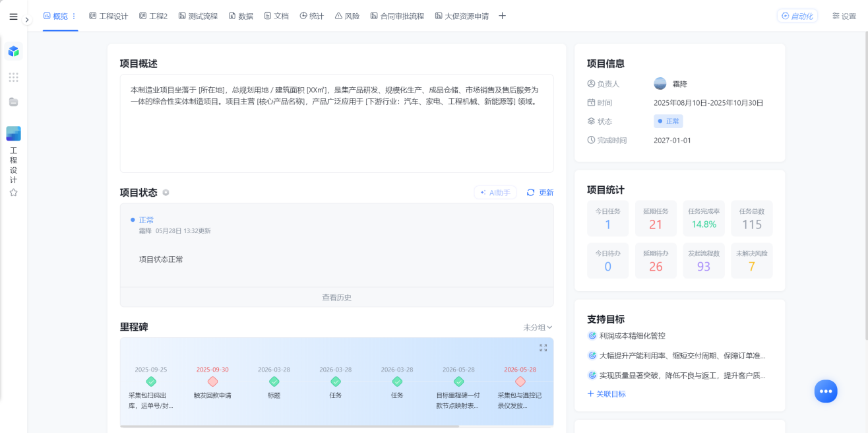The image size is (868, 433).
Task: Expand milestone view to fullscreen
Action: [x=543, y=347]
